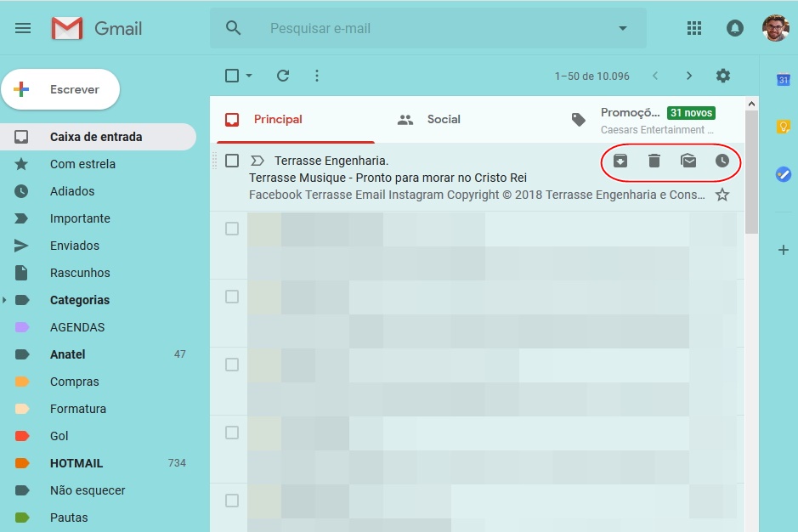Open Google Calendar side panel icon
The width and height of the screenshot is (798, 532).
784,80
